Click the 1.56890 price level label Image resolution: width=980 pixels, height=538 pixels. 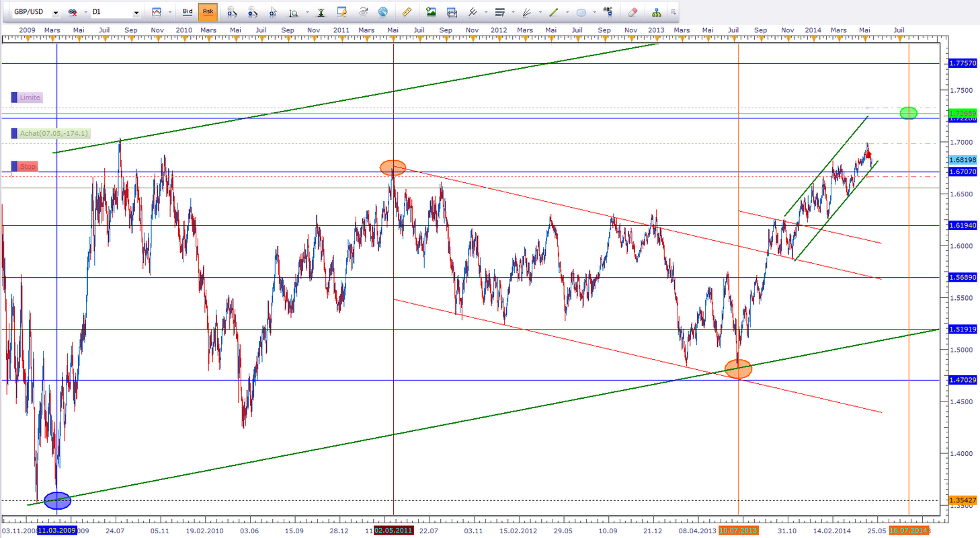tap(963, 277)
